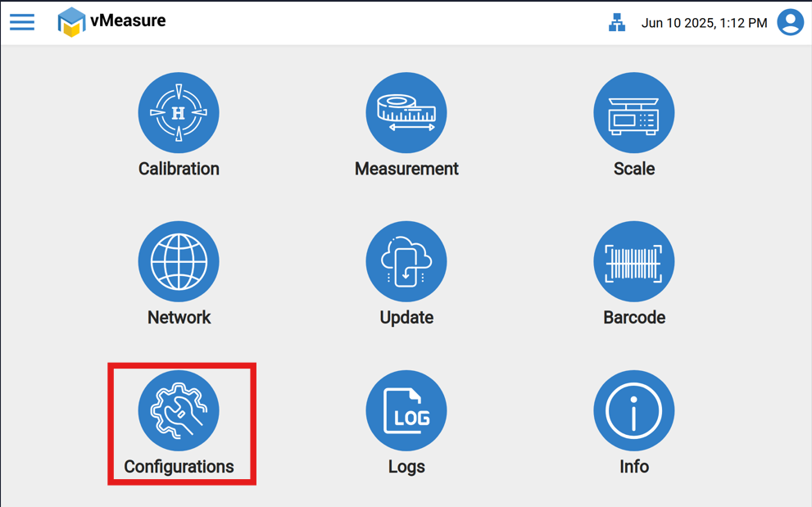Click the Logs text label
The width and height of the screenshot is (812, 507).
406,467
